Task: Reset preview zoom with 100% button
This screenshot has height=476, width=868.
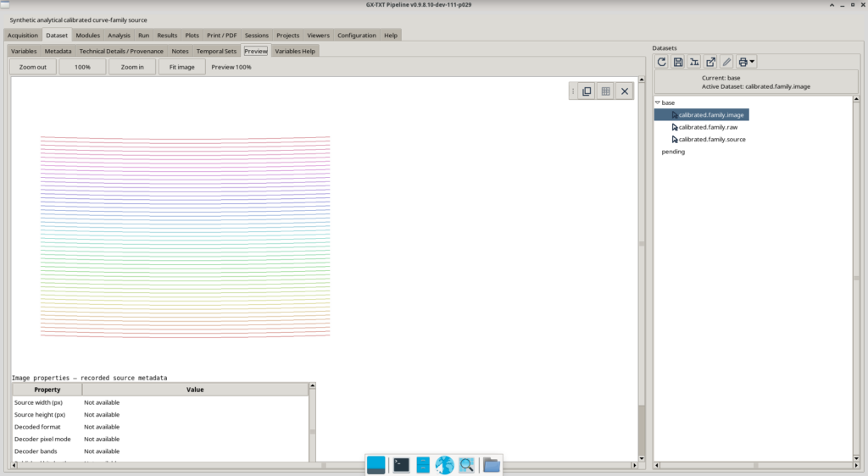Action: 82,67
